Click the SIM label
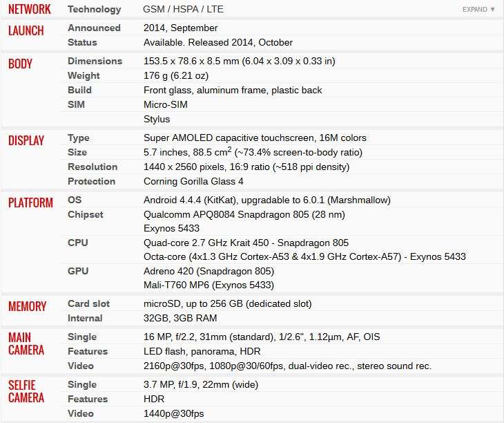 point(76,104)
